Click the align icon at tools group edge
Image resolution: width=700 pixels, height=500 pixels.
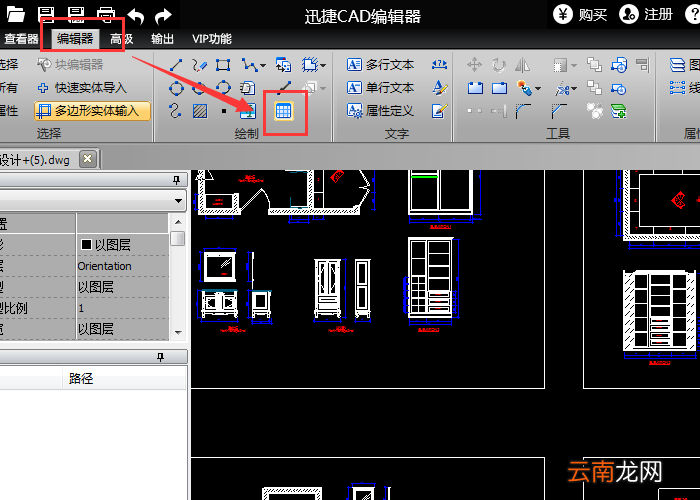pos(642,65)
